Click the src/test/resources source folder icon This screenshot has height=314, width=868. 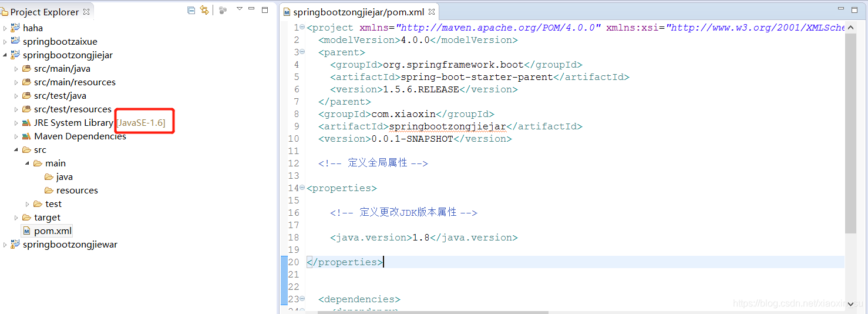(x=26, y=109)
